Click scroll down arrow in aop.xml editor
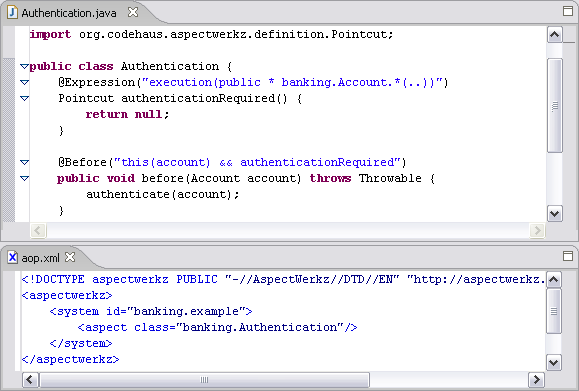The height and width of the screenshot is (391, 579). click(554, 363)
